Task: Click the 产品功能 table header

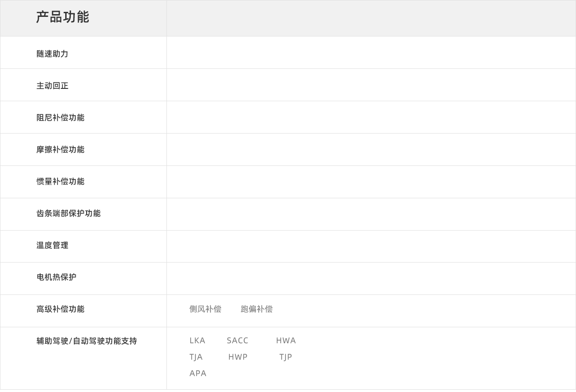Action: pyautogui.click(x=62, y=17)
